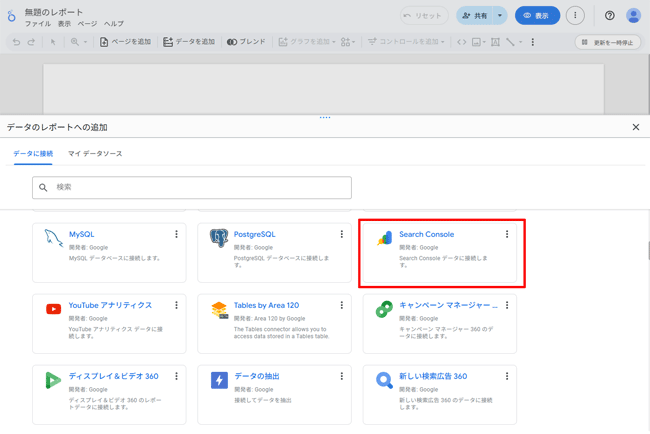Open the help question mark icon

(609, 16)
